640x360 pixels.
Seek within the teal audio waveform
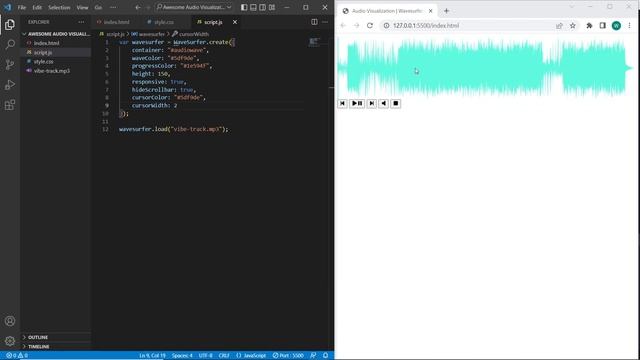pos(485,68)
